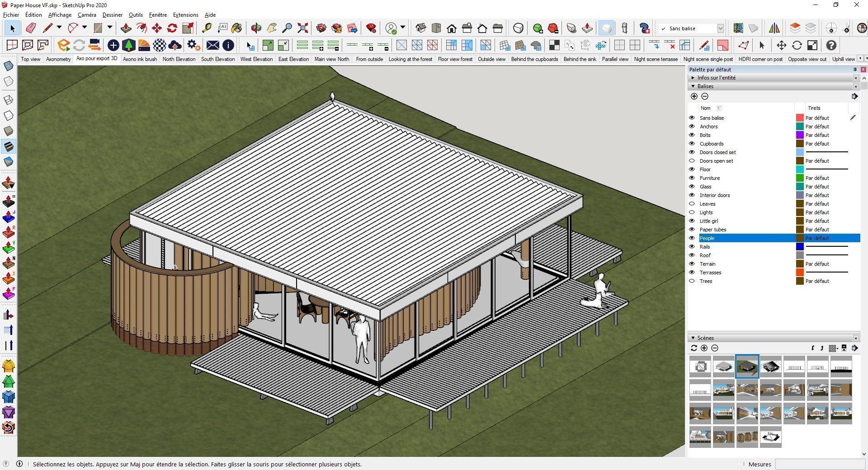Change the Rails tag blue color swatch

[x=800, y=247]
